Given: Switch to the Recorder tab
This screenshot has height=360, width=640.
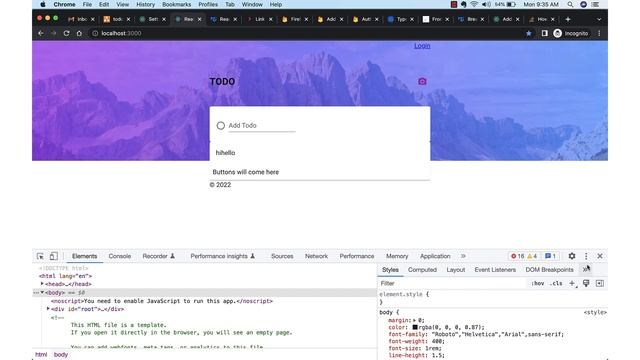Looking at the screenshot, I should coord(158,256).
